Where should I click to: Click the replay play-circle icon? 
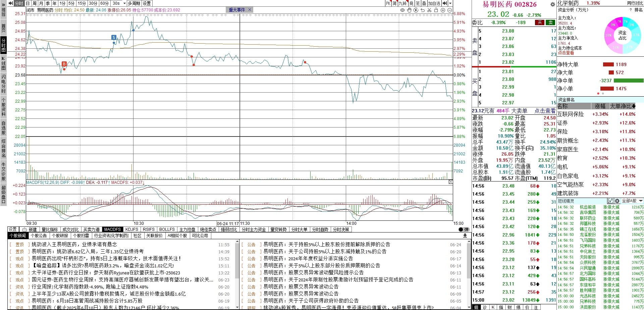(416, 10)
